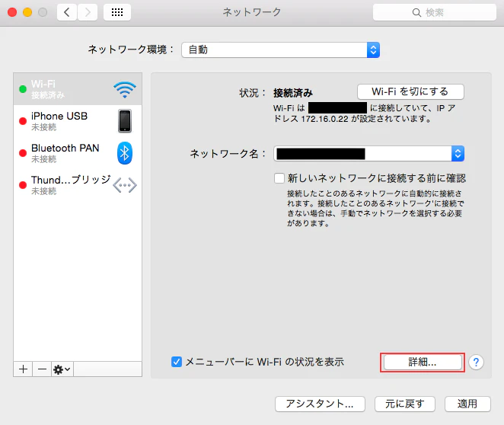Click the search field
This screenshot has width=504, height=425.
(434, 12)
